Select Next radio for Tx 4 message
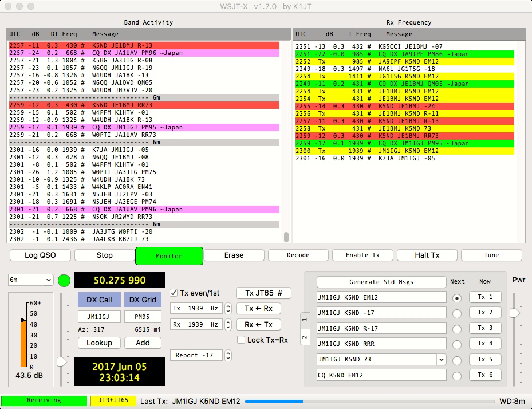 (x=457, y=344)
